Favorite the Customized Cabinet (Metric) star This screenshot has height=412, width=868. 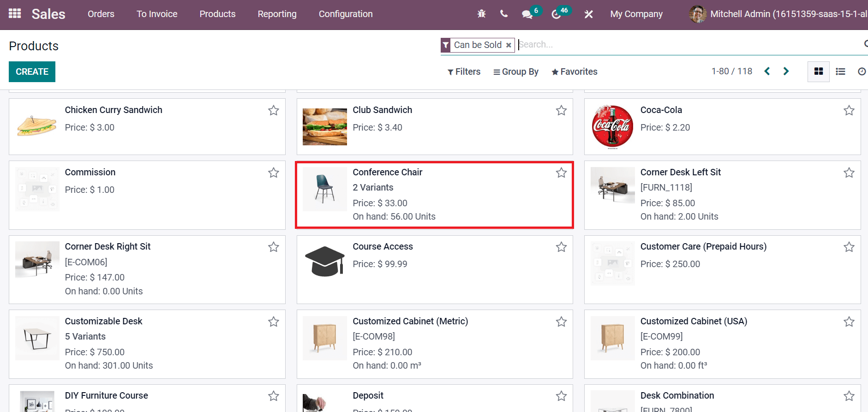[x=561, y=322]
